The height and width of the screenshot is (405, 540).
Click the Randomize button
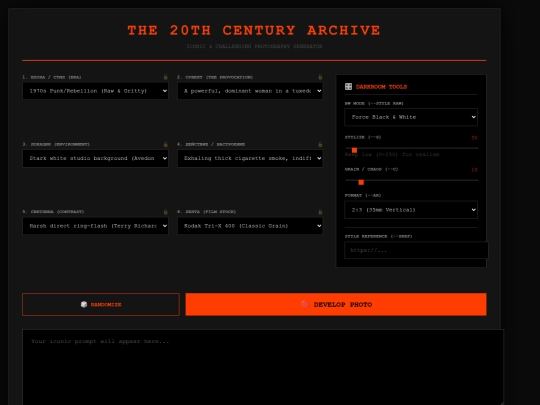click(101, 304)
